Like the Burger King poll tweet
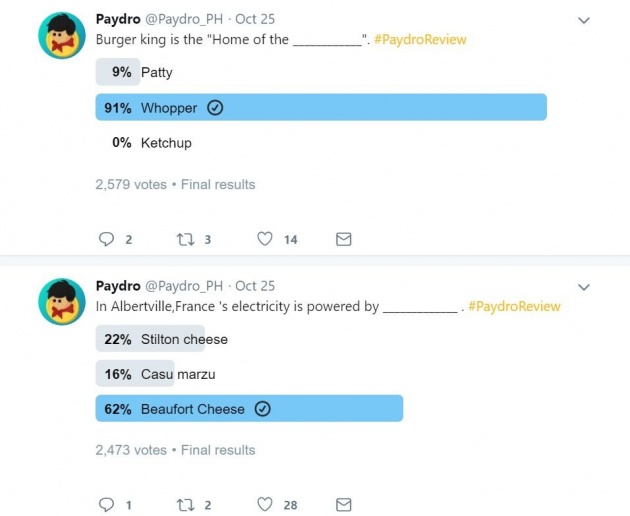The height and width of the screenshot is (516, 630). 265,239
